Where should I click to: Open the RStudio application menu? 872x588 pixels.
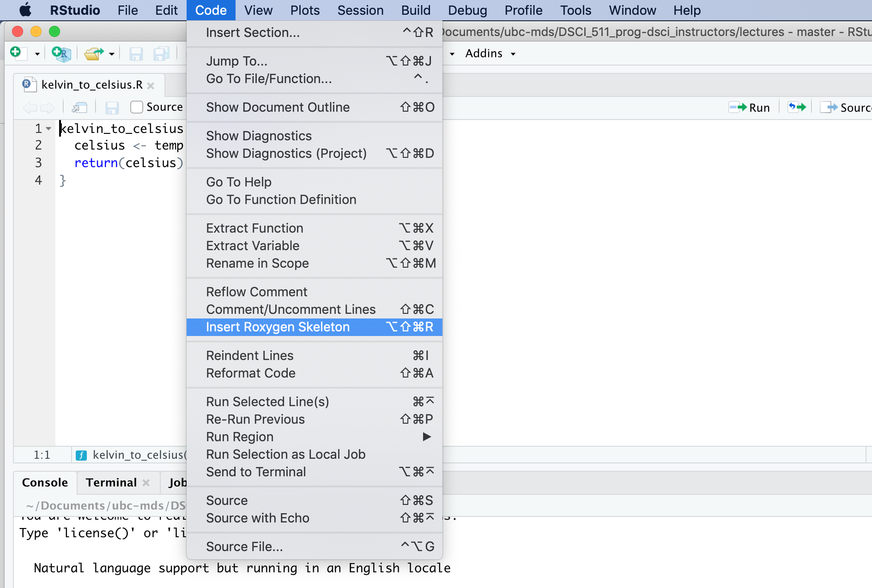pyautogui.click(x=75, y=10)
